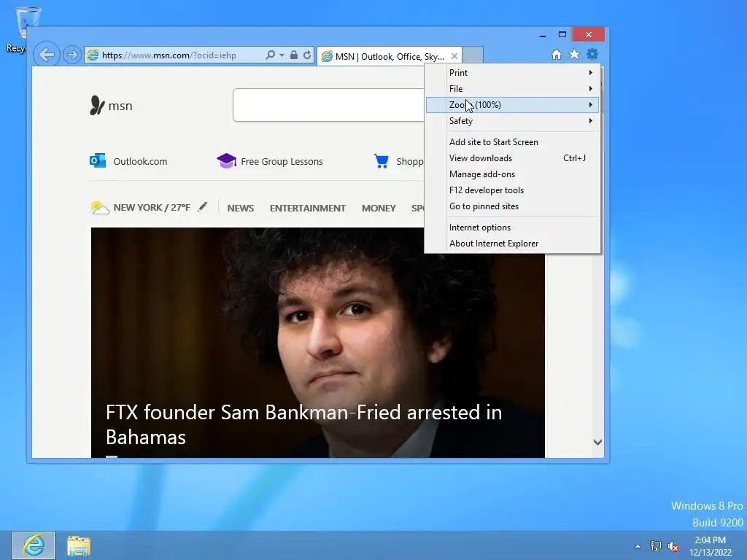Open the File submenu
Screen dimensions: 747x560
512,89
